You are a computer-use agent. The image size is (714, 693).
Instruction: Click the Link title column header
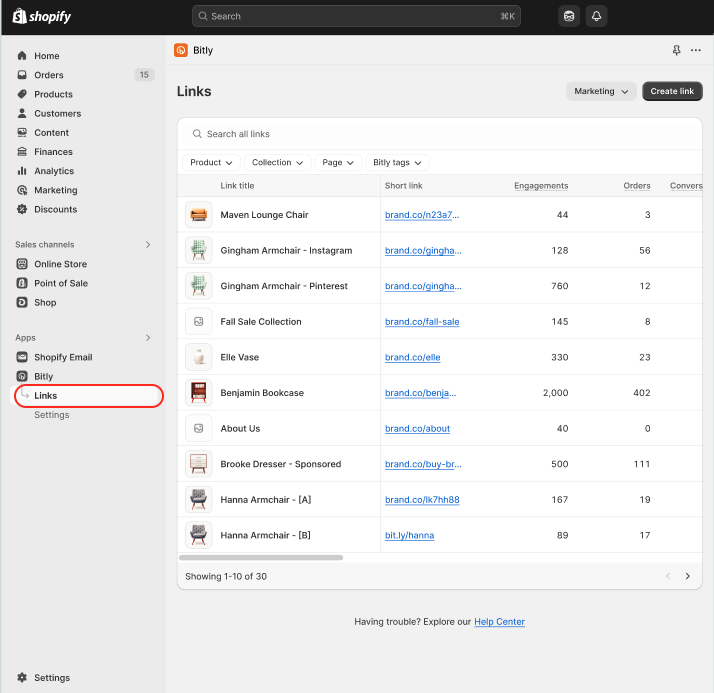[237, 185]
